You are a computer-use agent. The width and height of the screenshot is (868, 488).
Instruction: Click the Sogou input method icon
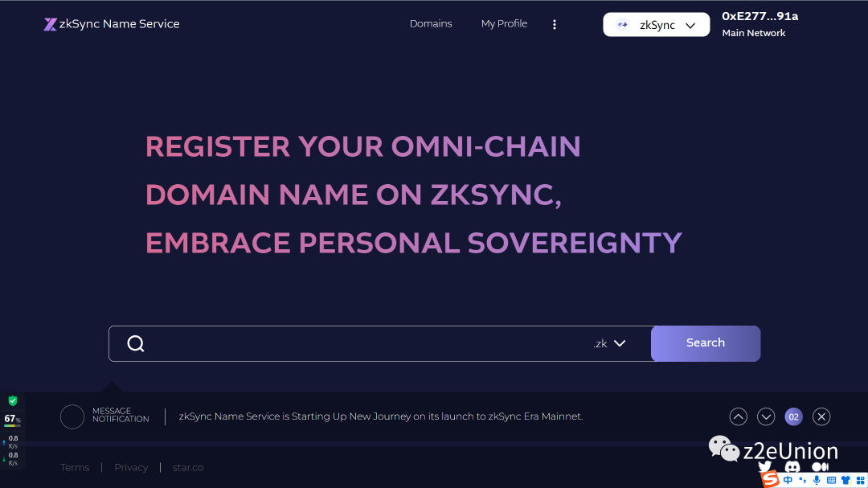tap(769, 479)
